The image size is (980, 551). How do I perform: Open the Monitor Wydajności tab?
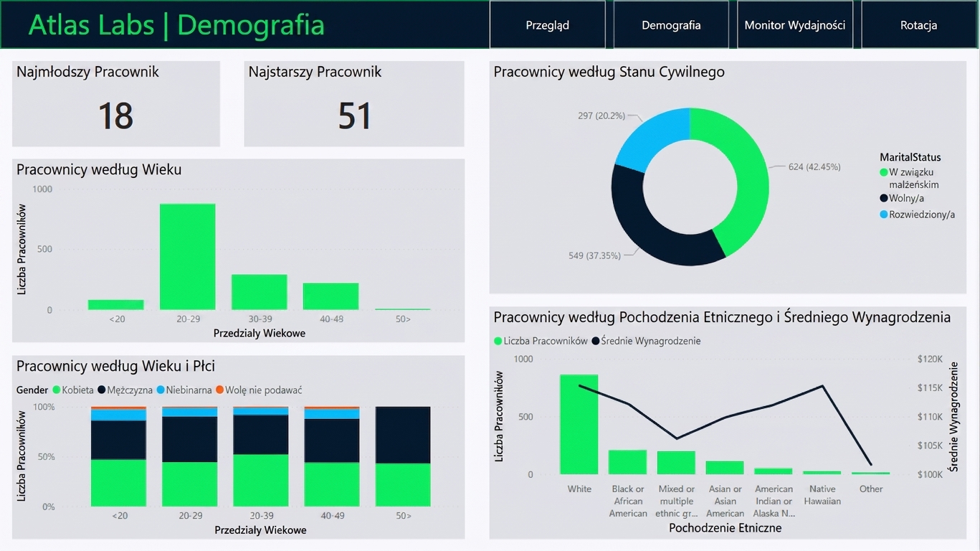pos(794,25)
